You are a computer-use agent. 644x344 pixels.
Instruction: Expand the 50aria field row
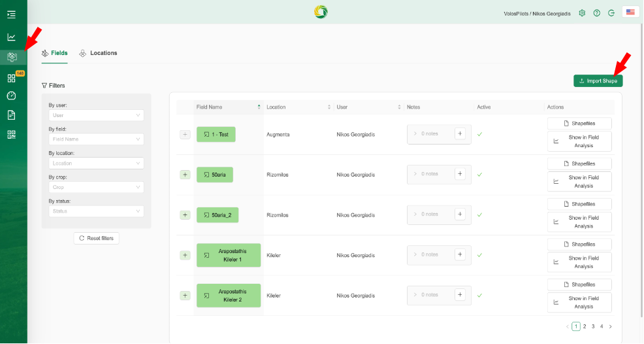coord(185,175)
